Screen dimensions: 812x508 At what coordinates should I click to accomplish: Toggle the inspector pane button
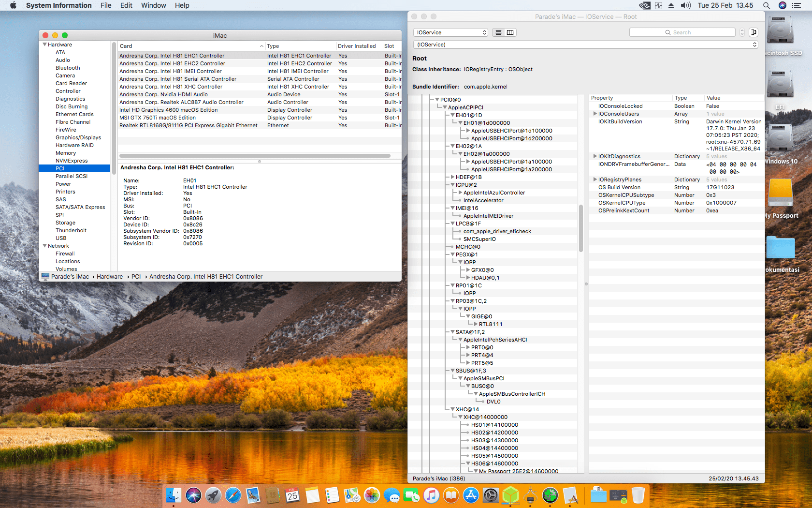point(753,32)
